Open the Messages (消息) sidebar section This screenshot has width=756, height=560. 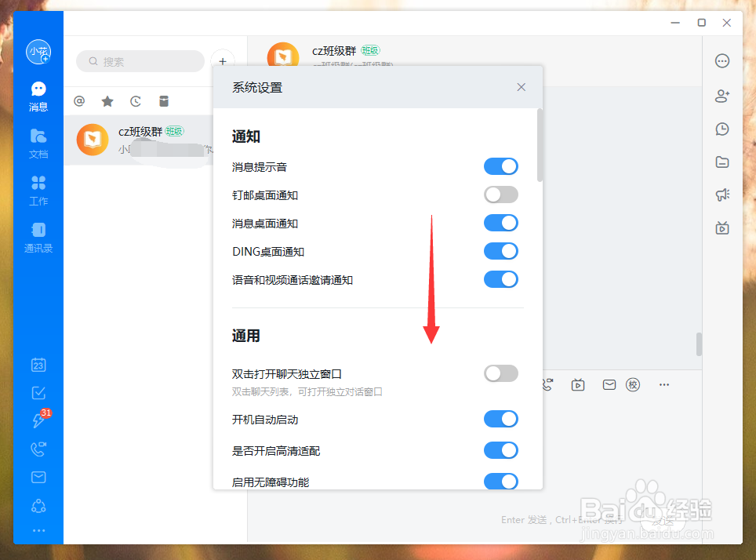click(x=38, y=97)
